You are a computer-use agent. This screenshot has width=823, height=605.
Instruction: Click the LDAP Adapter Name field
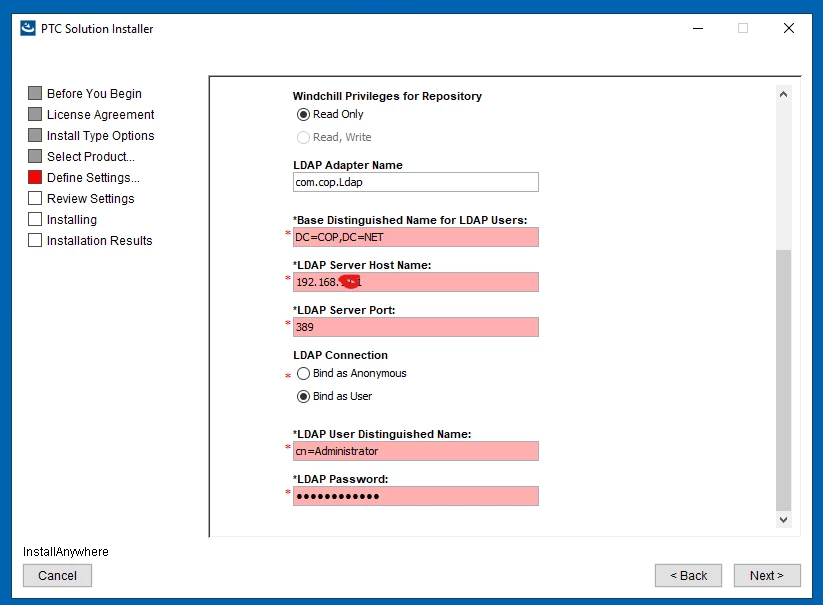point(416,182)
